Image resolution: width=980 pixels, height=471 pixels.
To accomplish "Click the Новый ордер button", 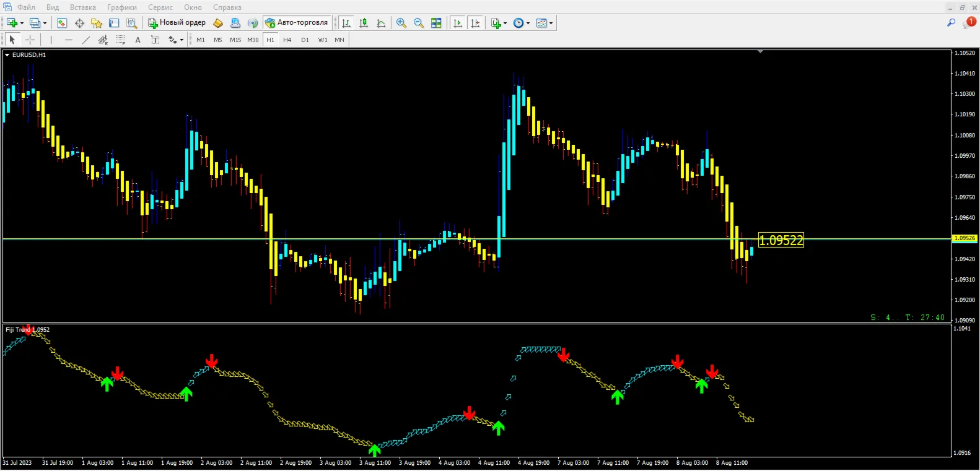I will [177, 23].
